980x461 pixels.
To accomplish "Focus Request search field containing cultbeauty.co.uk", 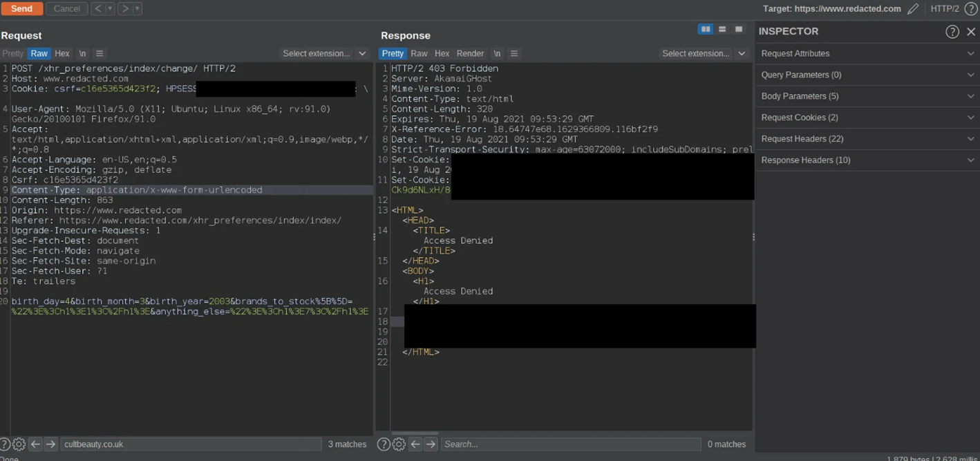I will point(191,444).
